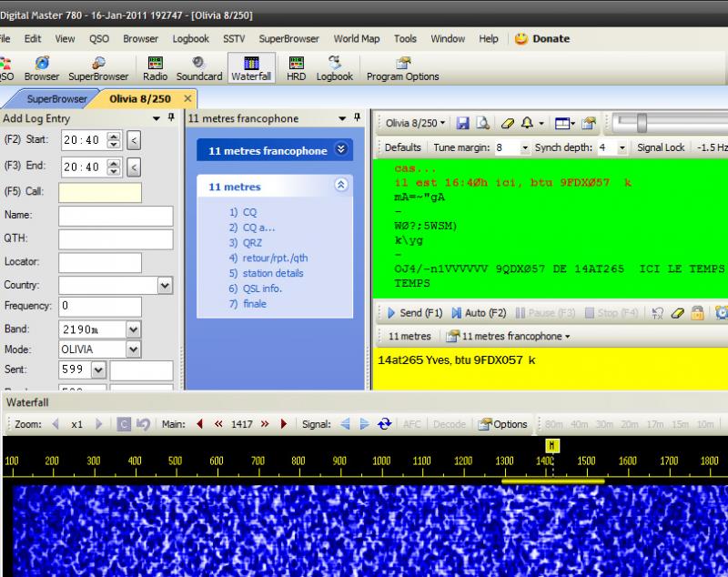
Task: Click the waterfall center C icon
Action: tap(124, 424)
